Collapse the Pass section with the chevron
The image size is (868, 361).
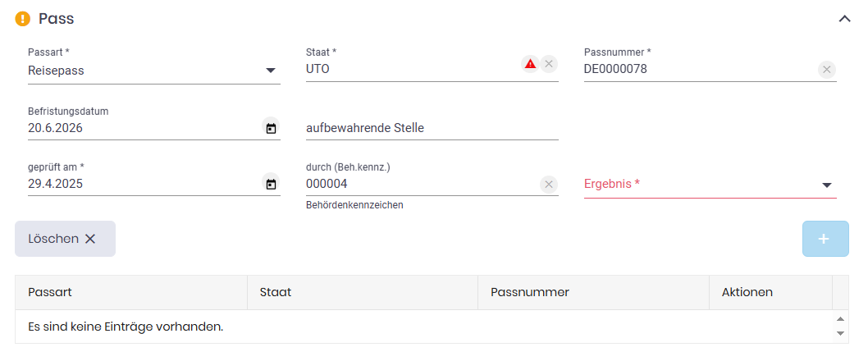tap(844, 19)
